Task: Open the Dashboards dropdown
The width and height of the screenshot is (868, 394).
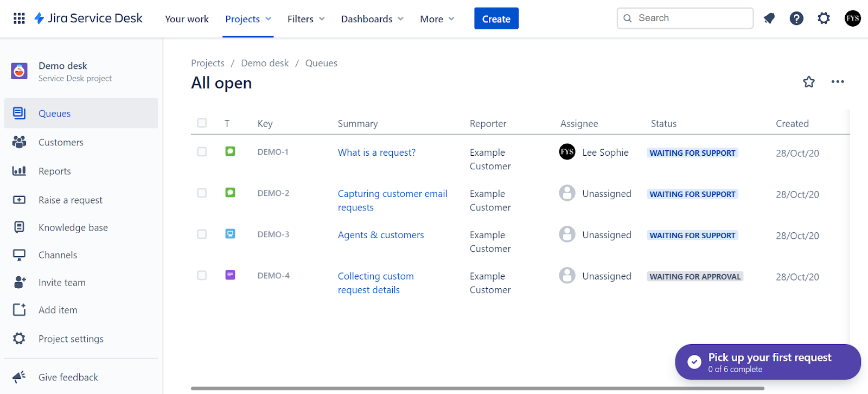Action: 372,19
